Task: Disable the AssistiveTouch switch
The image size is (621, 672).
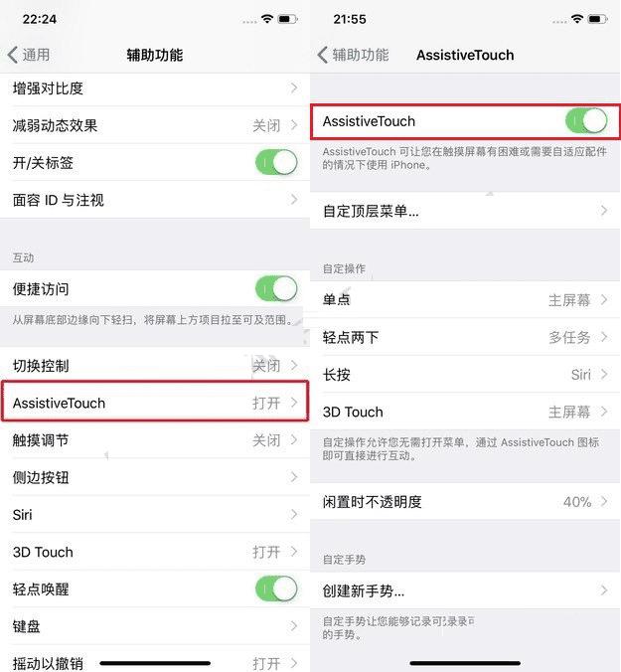Action: coord(586,121)
